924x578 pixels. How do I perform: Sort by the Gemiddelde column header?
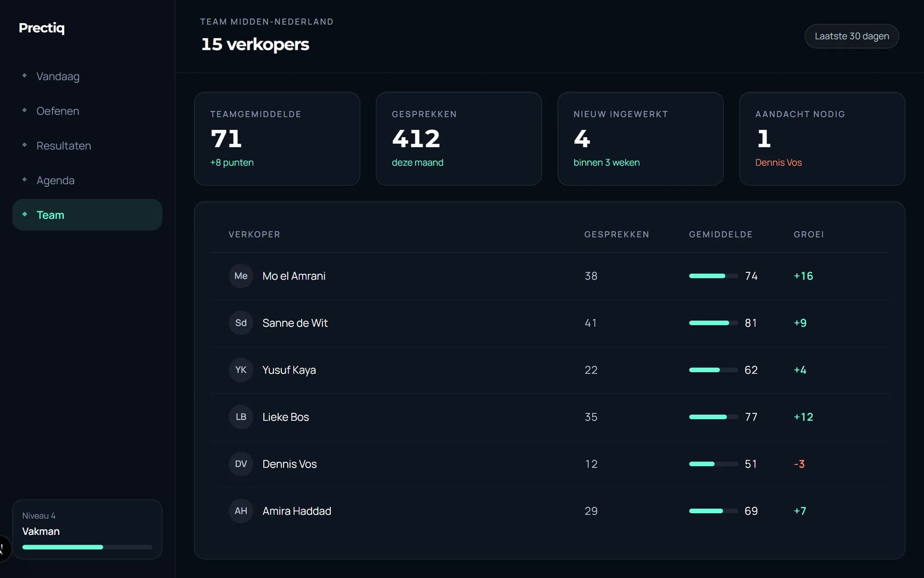pyautogui.click(x=720, y=234)
